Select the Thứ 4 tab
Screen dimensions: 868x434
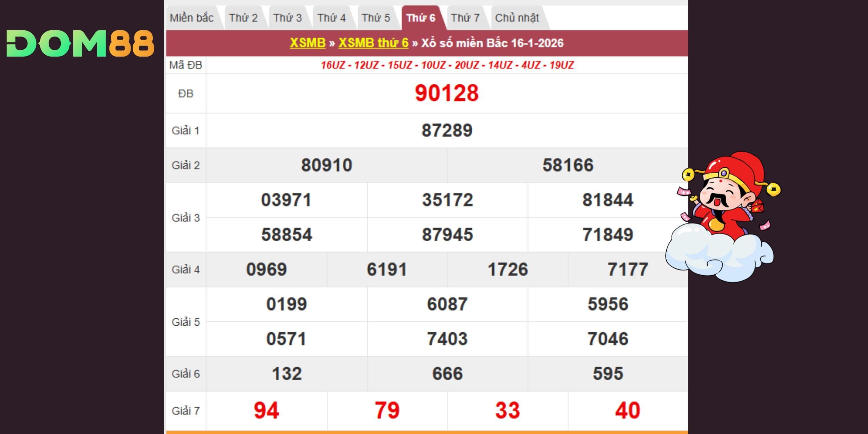(331, 18)
